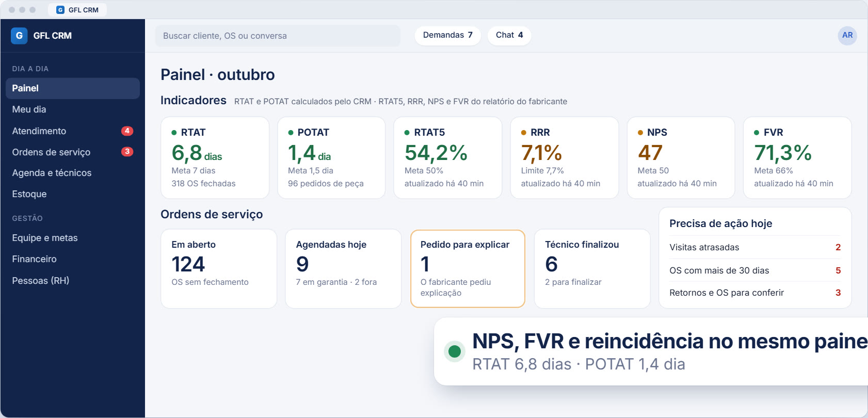This screenshot has width=868, height=418.
Task: Open Atendimento in the sidebar
Action: point(73,131)
